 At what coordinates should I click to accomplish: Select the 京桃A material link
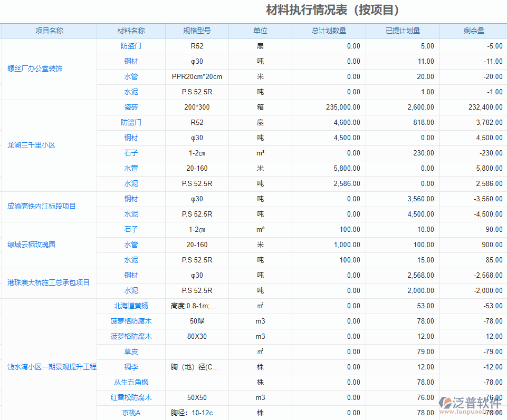click(x=130, y=413)
